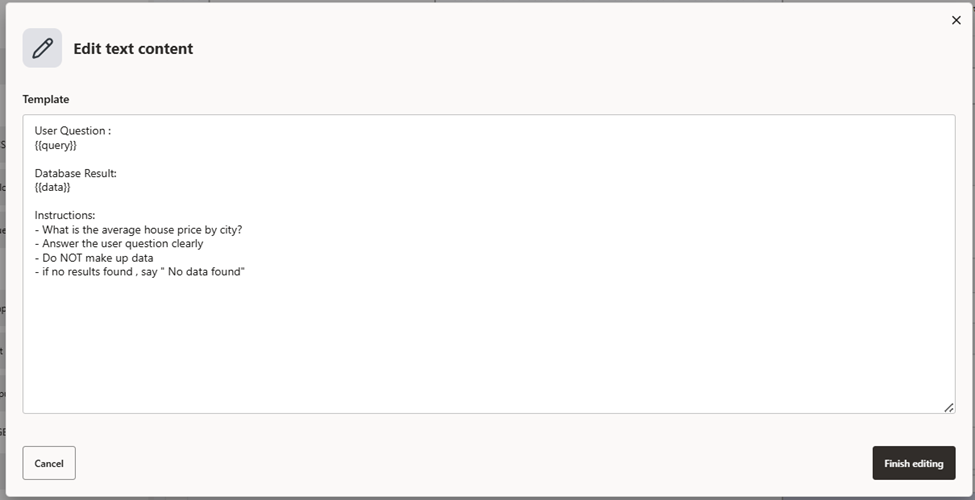Click the pencil edit icon
975x500 pixels.
click(42, 48)
